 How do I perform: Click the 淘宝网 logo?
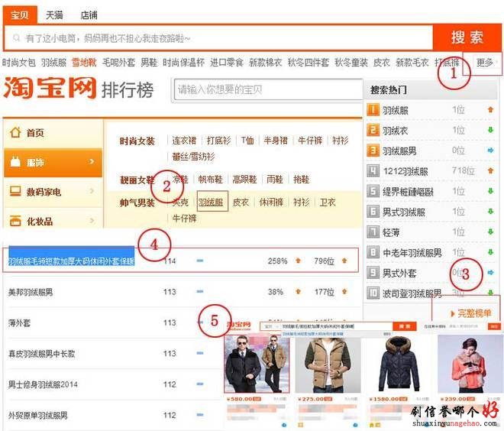click(x=50, y=89)
